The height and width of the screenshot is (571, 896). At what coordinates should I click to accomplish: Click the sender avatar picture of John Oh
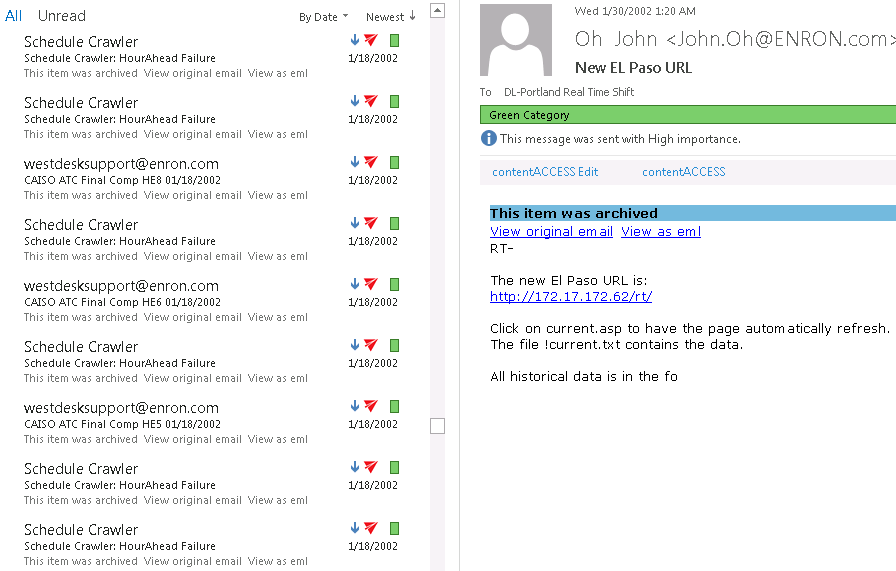(x=516, y=40)
